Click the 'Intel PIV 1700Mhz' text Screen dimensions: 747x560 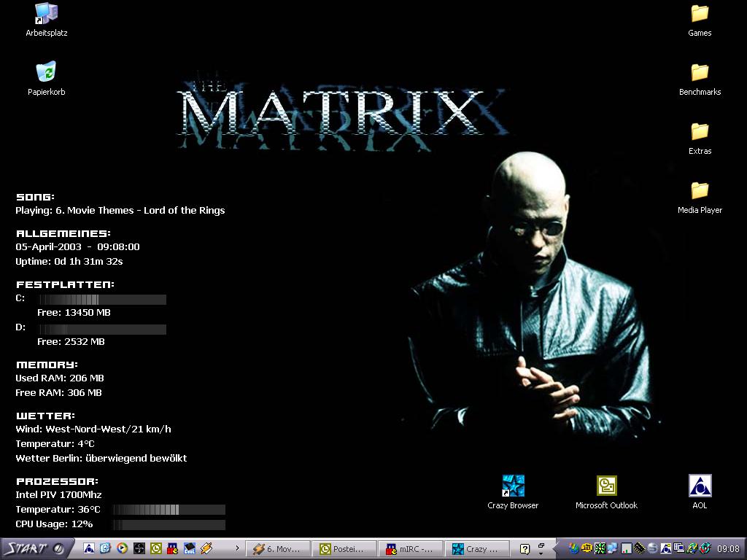point(58,495)
